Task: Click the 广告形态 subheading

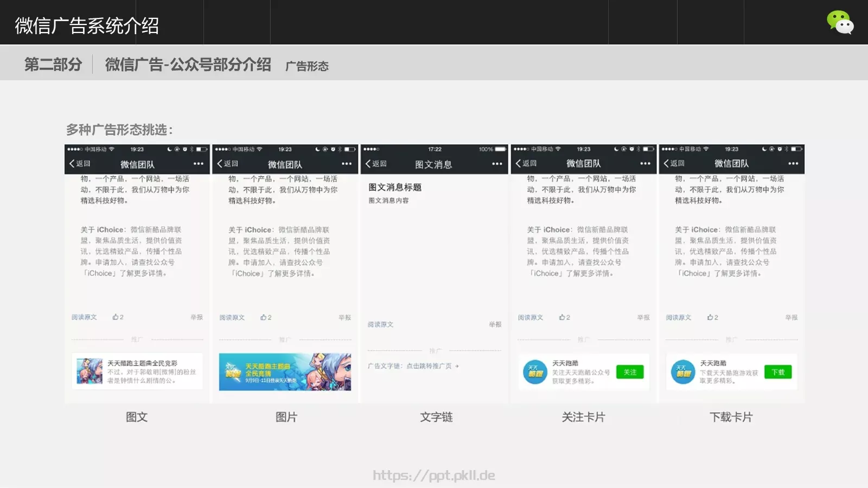Action: click(307, 66)
